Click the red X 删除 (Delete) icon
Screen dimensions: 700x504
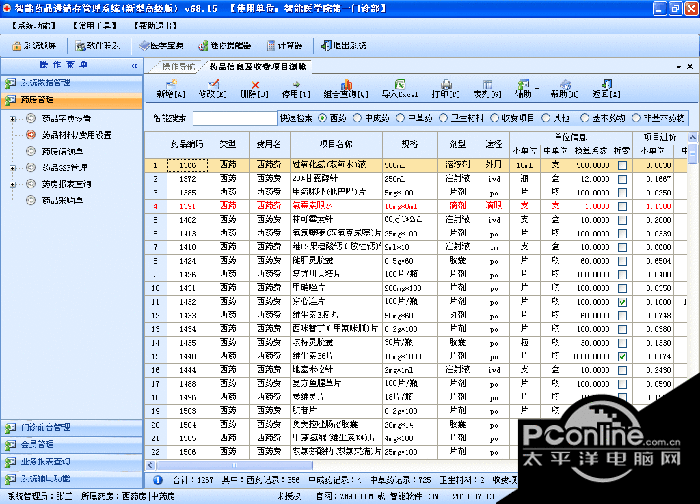(255, 89)
